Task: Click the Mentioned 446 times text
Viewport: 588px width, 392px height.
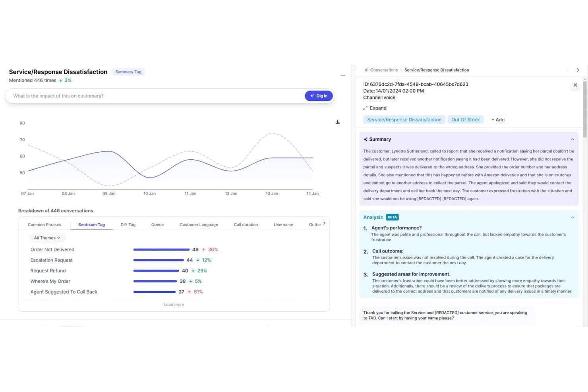Action: 33,80
